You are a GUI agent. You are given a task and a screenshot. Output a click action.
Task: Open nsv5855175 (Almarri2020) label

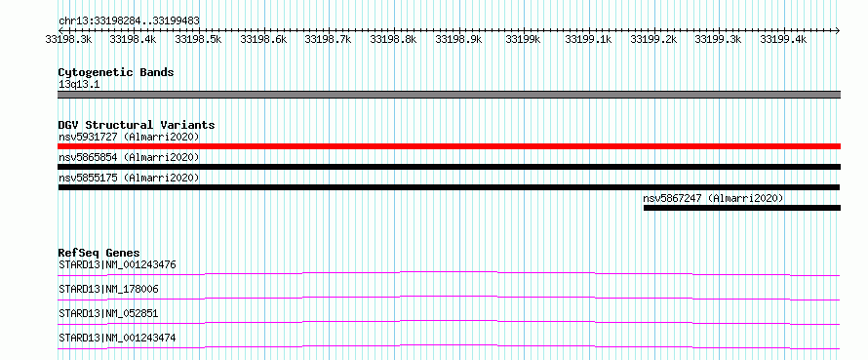click(x=129, y=178)
